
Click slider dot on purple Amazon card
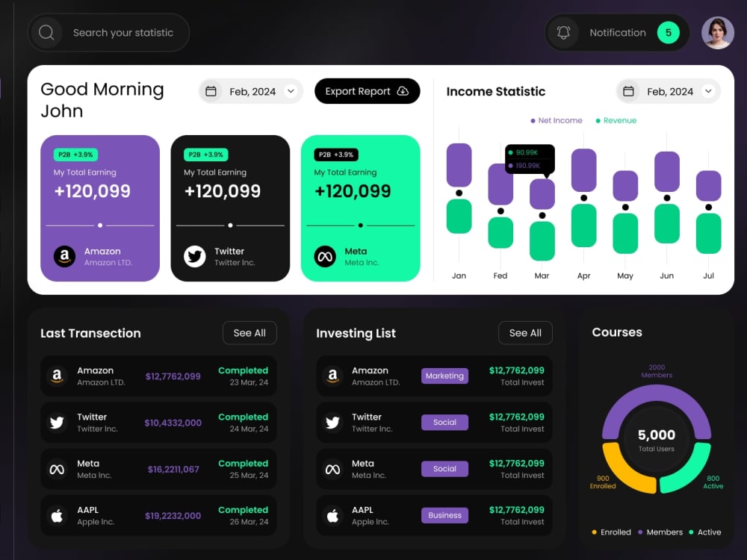pyautogui.click(x=100, y=225)
